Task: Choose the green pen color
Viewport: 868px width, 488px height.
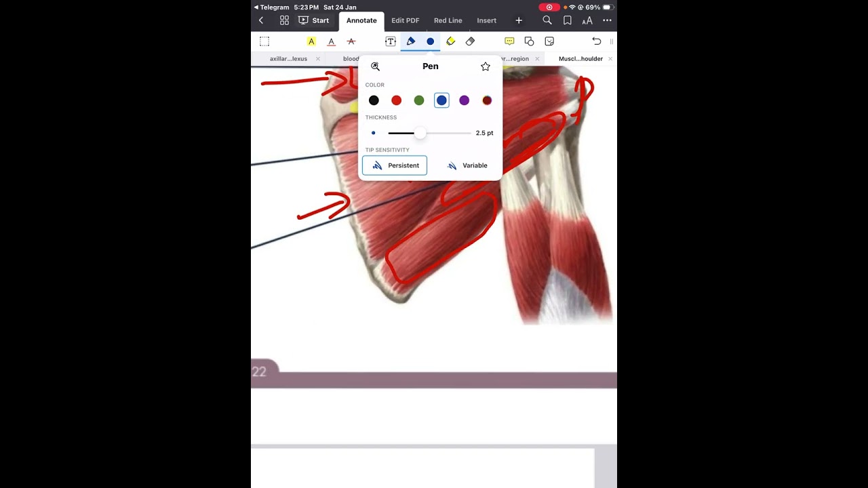Action: coord(419,100)
